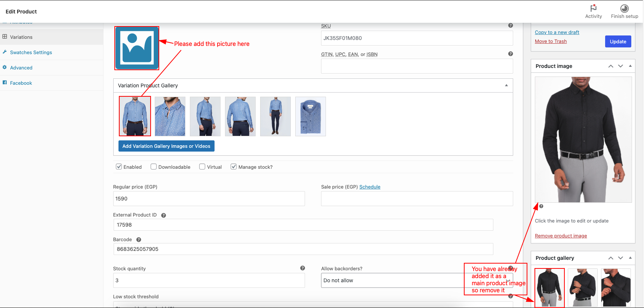Image resolution: width=644 pixels, height=308 pixels.
Task: Click the Edit Product heading text
Action: point(21,12)
